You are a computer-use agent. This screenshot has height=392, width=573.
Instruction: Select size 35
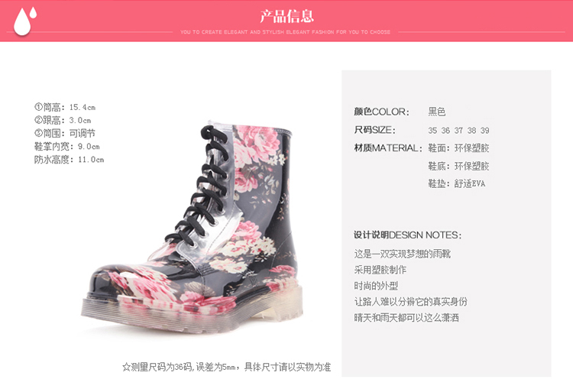[x=432, y=131]
